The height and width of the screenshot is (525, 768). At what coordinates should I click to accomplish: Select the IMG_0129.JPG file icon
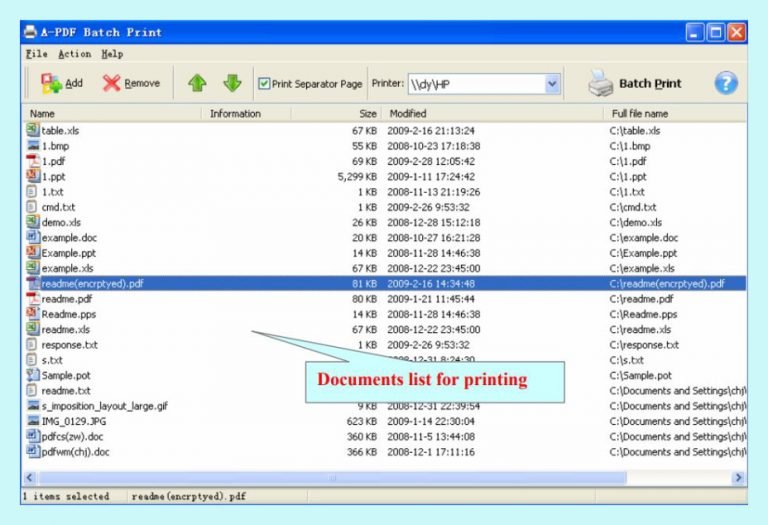point(32,421)
